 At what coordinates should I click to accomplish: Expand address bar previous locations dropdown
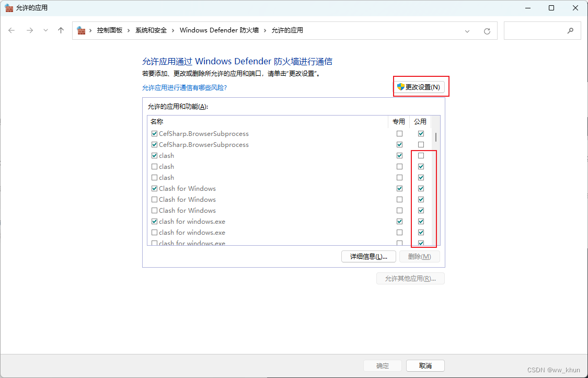(467, 31)
